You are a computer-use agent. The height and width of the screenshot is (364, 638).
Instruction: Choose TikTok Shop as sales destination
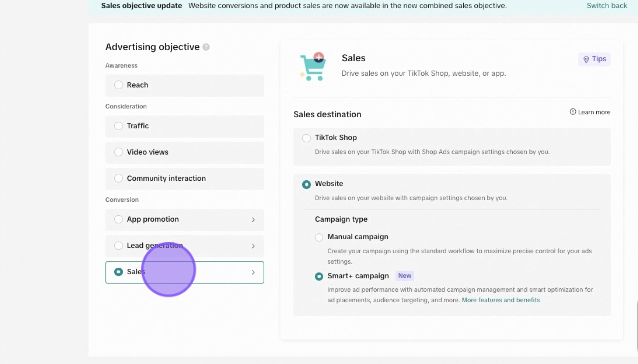point(306,138)
